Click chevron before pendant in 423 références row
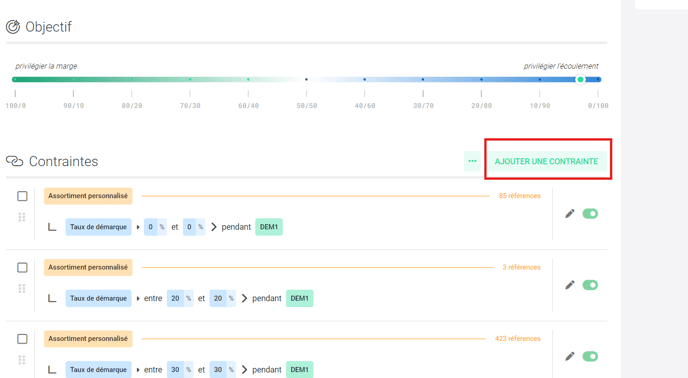The image size is (688, 378). click(244, 370)
